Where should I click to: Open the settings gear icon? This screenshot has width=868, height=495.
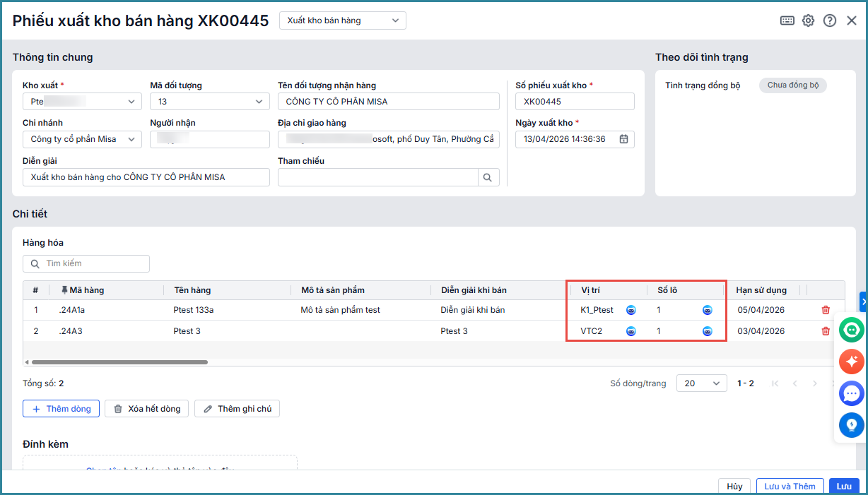pyautogui.click(x=808, y=20)
